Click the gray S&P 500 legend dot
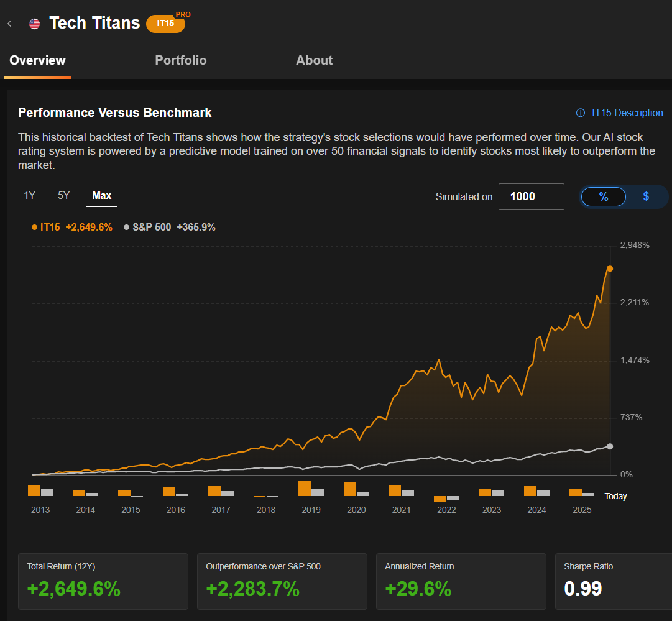The width and height of the screenshot is (672, 621). (x=127, y=228)
